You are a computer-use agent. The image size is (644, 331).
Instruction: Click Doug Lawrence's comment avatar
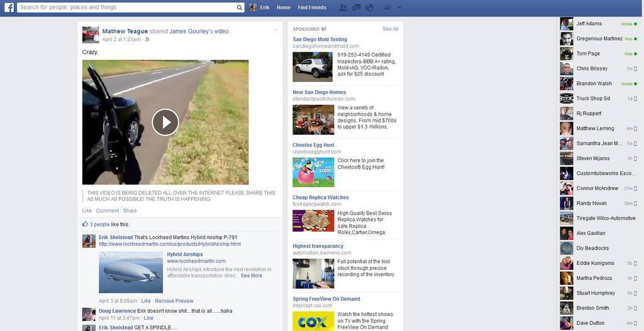89,314
